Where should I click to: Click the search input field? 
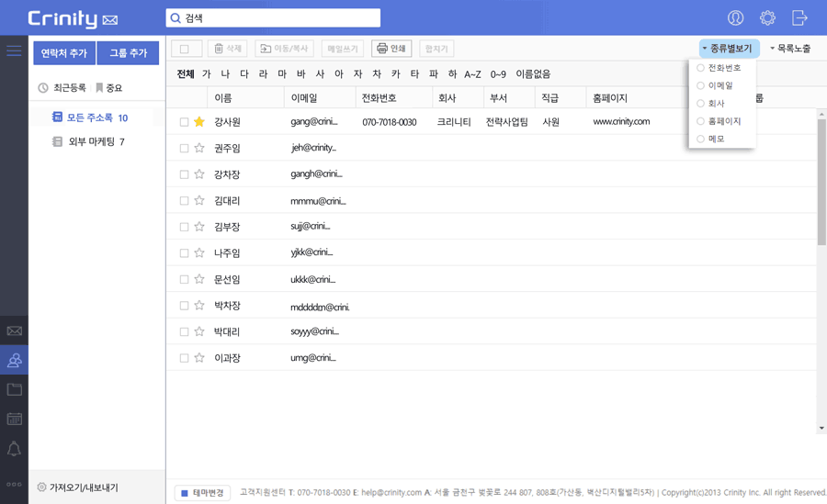(x=273, y=18)
